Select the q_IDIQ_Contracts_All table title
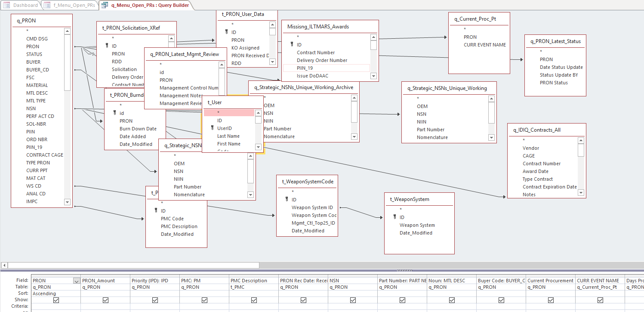 [547, 130]
